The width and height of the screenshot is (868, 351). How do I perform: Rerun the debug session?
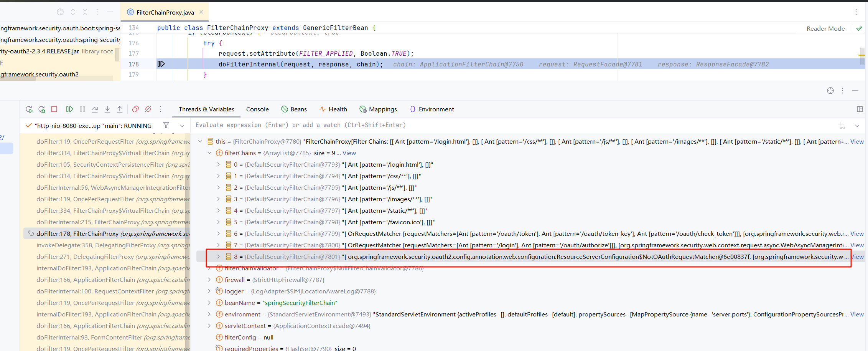tap(29, 109)
